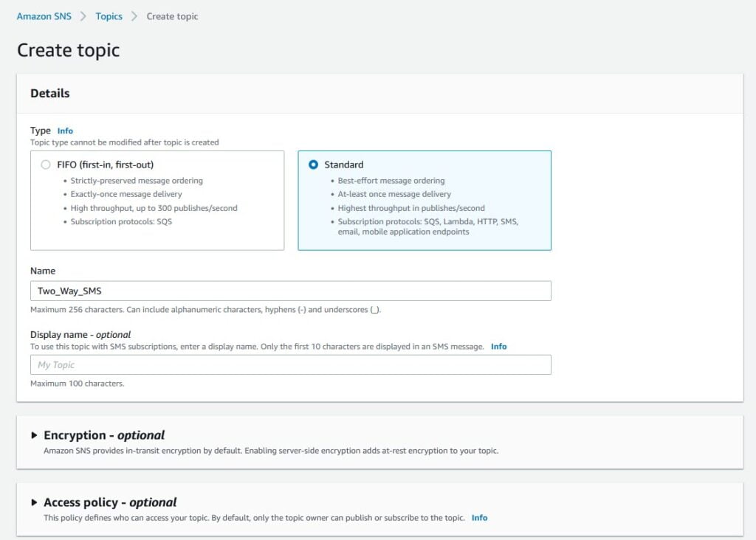
Task: Click the 'Subscription protocols: SQS' FIFO bullet
Action: pos(121,221)
